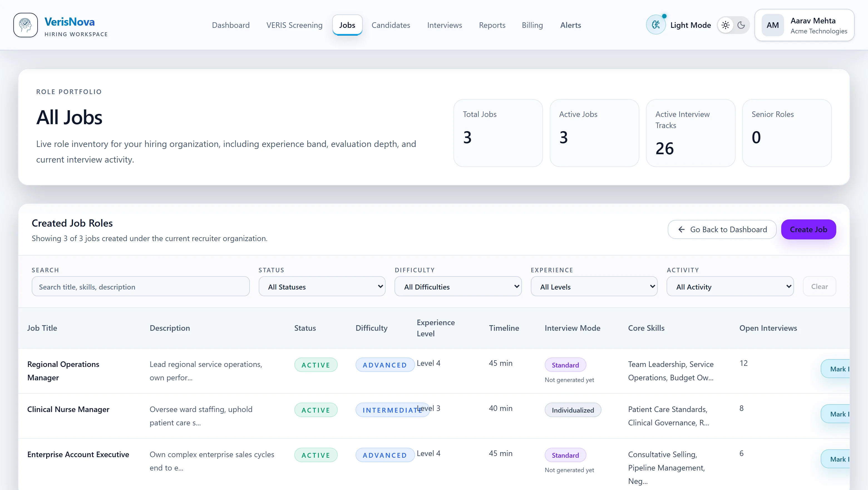This screenshot has width=868, height=490.
Task: Expand the All Activity dropdown
Action: (730, 286)
